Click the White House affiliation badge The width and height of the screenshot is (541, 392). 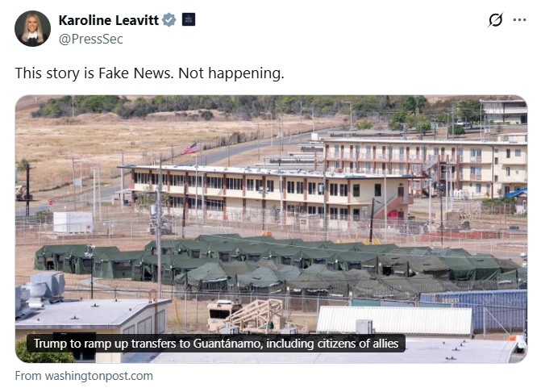point(189,19)
